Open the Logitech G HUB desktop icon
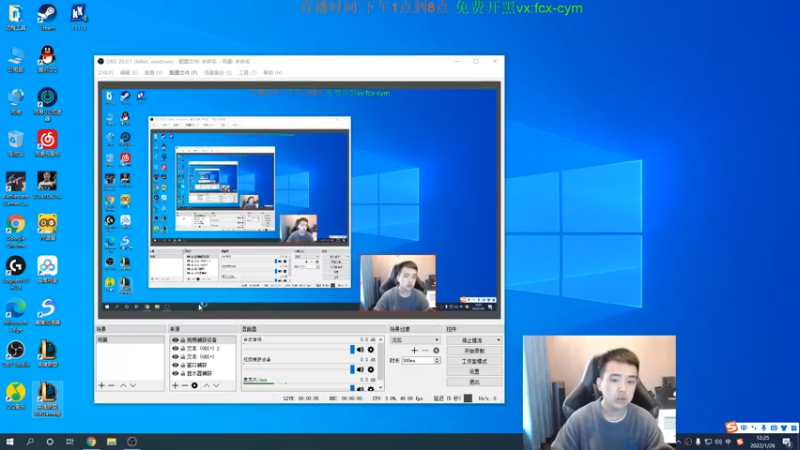Viewport: 800px width, 450px height. click(x=16, y=273)
